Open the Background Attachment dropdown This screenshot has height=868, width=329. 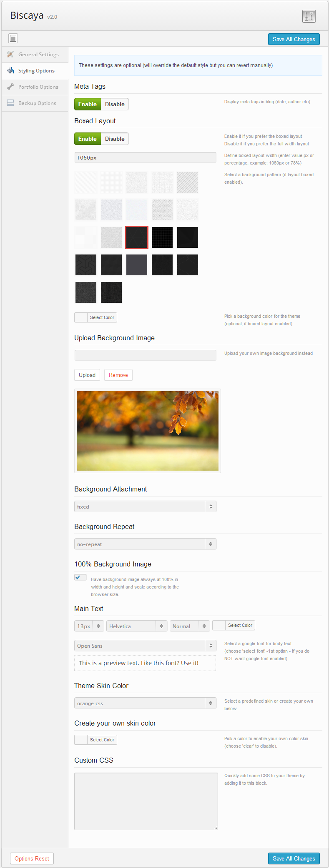(x=145, y=506)
